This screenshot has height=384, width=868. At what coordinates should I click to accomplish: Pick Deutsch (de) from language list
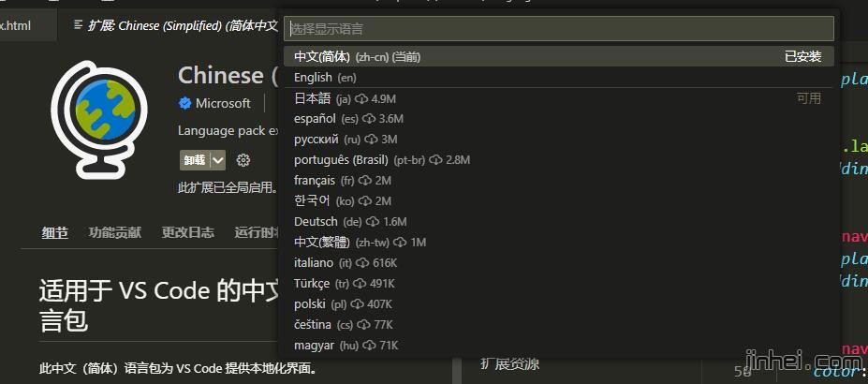(559, 222)
